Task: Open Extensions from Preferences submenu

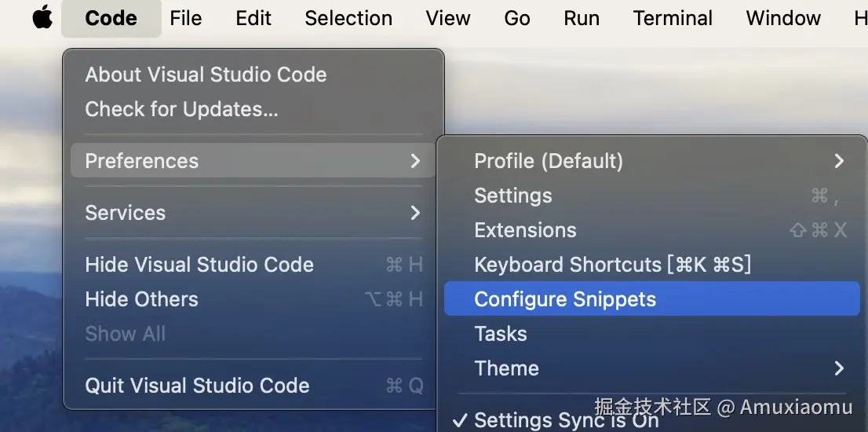Action: (x=525, y=230)
